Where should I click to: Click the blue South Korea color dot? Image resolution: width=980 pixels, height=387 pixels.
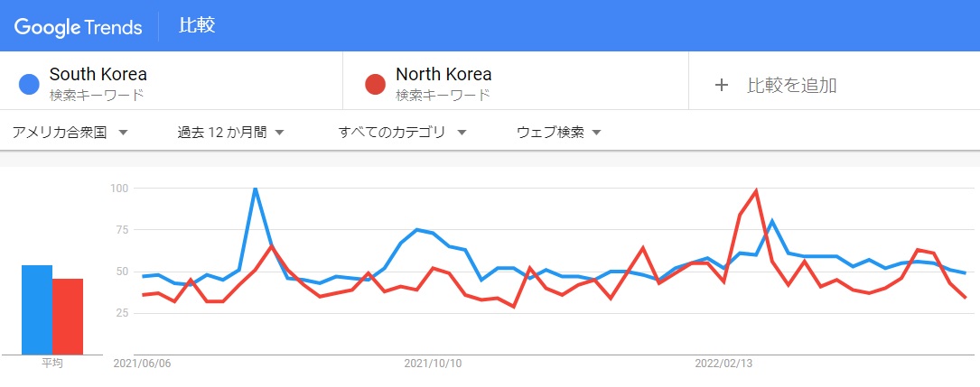coord(30,84)
